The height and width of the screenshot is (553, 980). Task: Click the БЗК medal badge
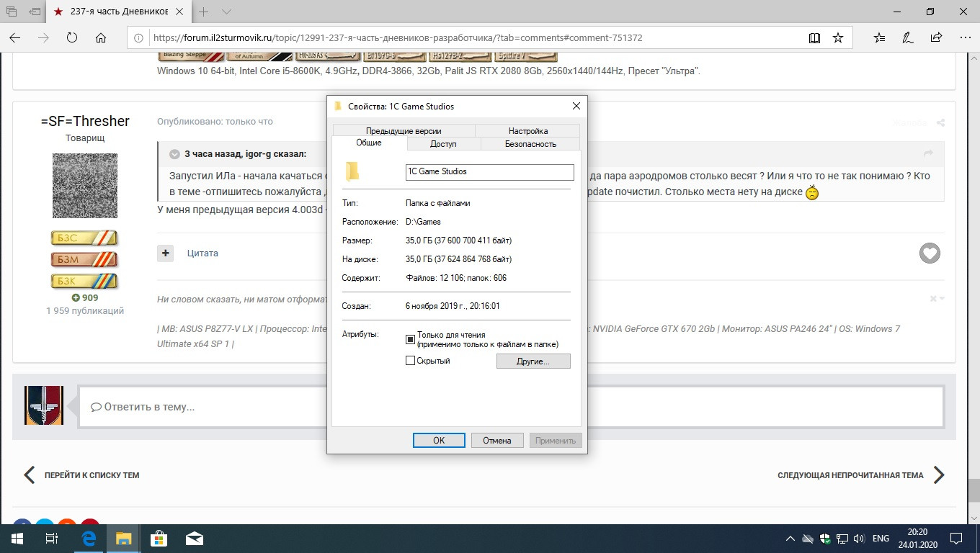click(84, 281)
